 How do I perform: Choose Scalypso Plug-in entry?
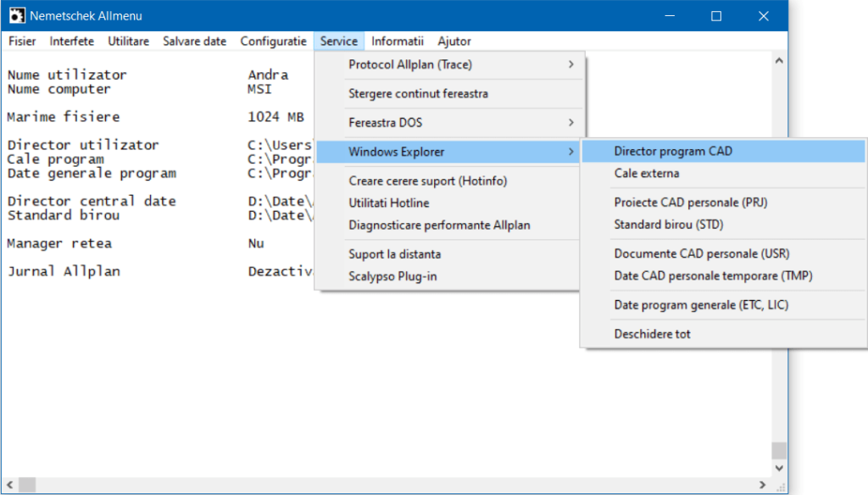(x=449, y=276)
